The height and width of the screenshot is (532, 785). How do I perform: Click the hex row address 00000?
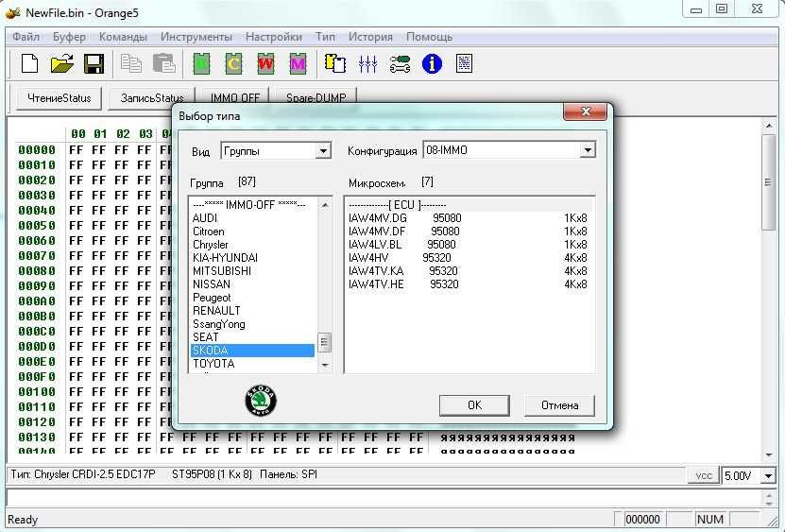pos(37,150)
